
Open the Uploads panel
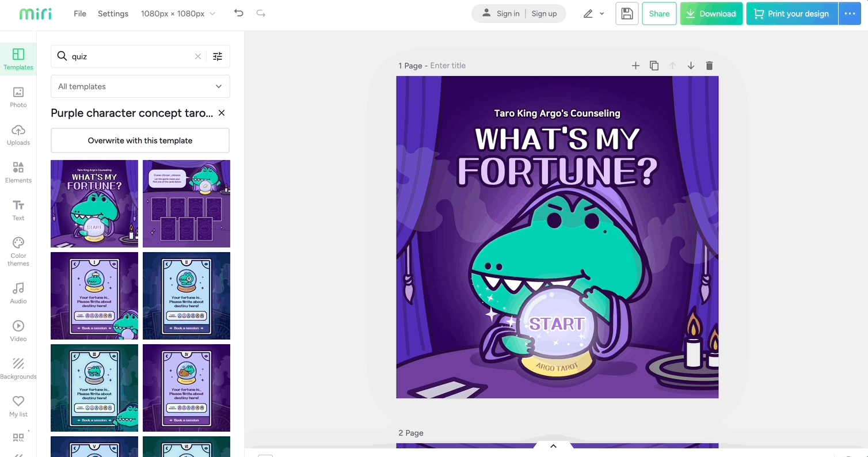[x=18, y=134]
